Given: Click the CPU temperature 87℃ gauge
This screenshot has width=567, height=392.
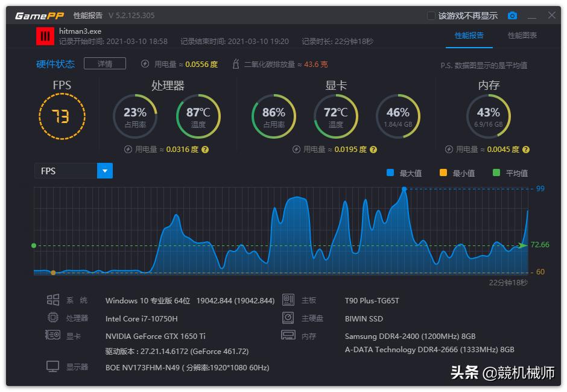Looking at the screenshot, I should click(x=198, y=116).
